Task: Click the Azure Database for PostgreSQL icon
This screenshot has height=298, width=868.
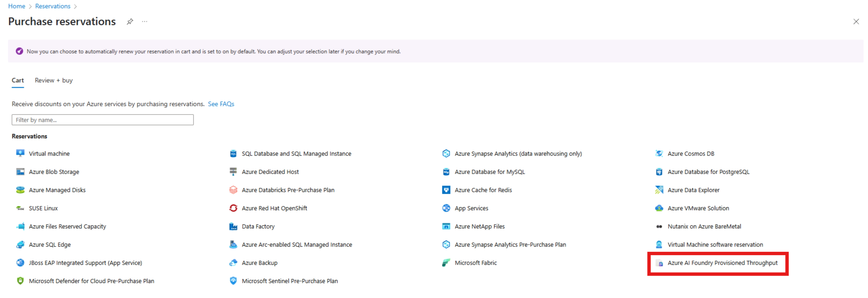Action: click(659, 172)
